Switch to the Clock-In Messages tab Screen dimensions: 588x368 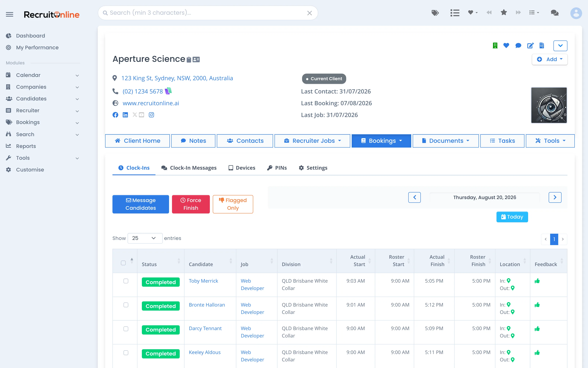pos(189,168)
